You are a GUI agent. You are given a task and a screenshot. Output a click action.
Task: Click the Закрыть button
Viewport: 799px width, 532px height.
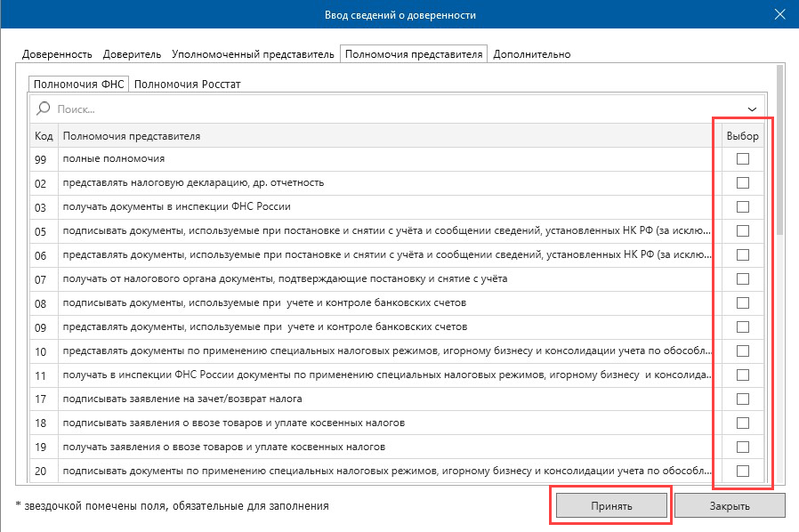(730, 506)
